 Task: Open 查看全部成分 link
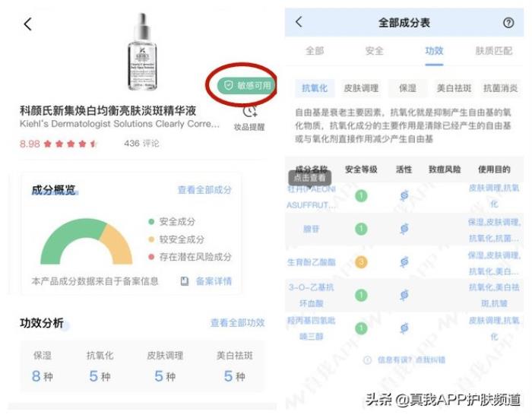point(204,190)
